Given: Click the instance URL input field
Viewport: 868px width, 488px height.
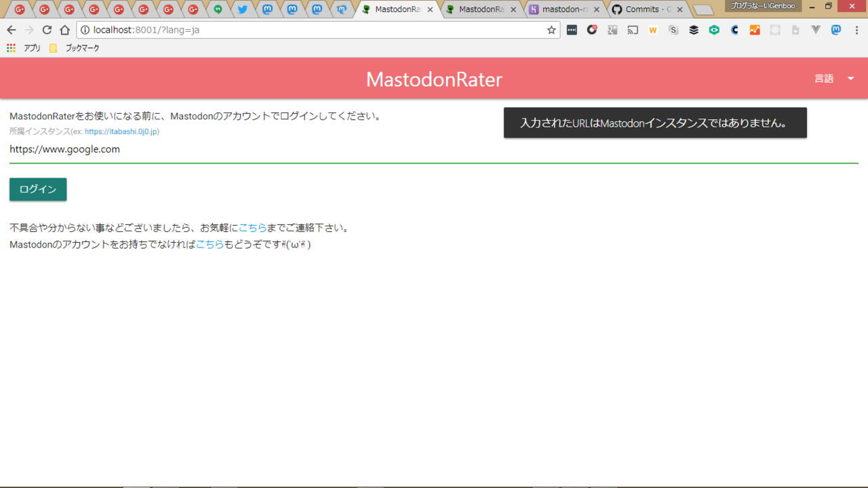Looking at the screenshot, I should (x=434, y=149).
